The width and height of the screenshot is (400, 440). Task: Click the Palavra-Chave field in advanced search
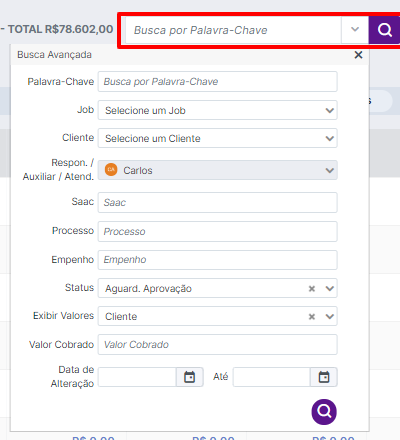click(x=218, y=82)
